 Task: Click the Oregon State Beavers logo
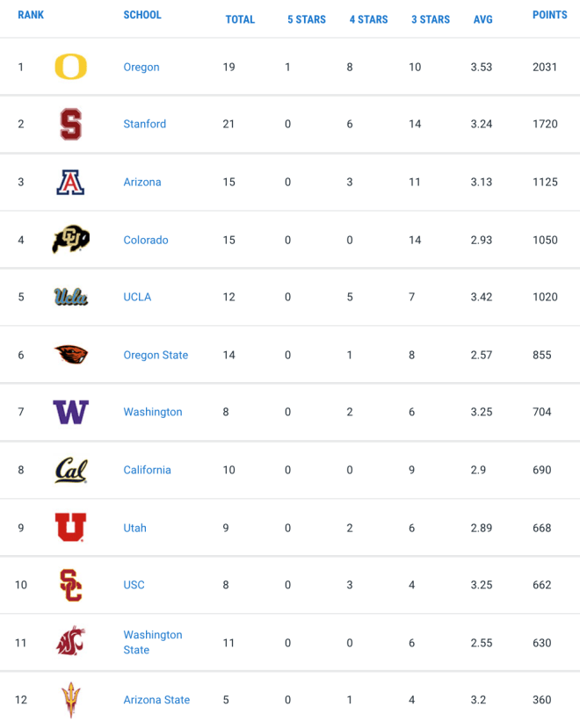(70, 355)
